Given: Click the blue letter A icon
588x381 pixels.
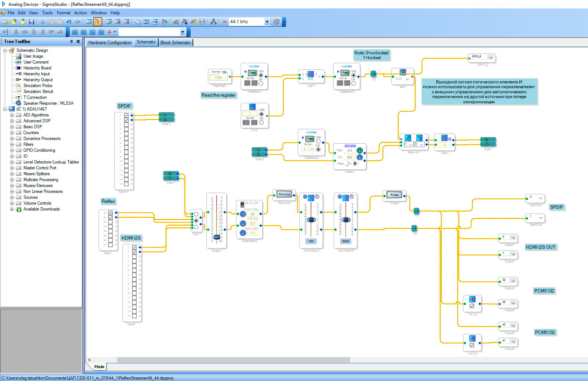Looking at the screenshot, I should (x=75, y=32).
